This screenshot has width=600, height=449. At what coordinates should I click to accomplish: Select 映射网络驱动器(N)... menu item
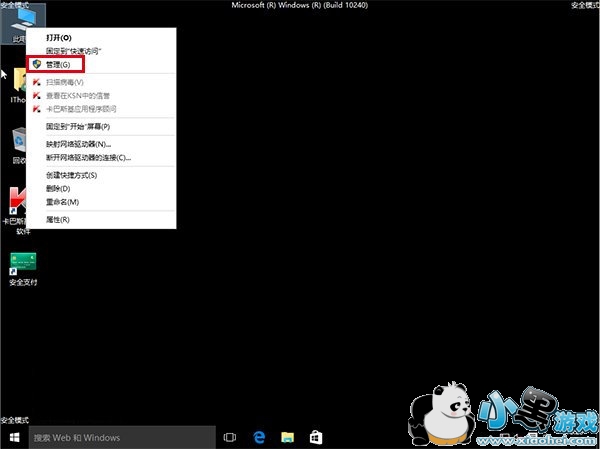[x=78, y=145]
